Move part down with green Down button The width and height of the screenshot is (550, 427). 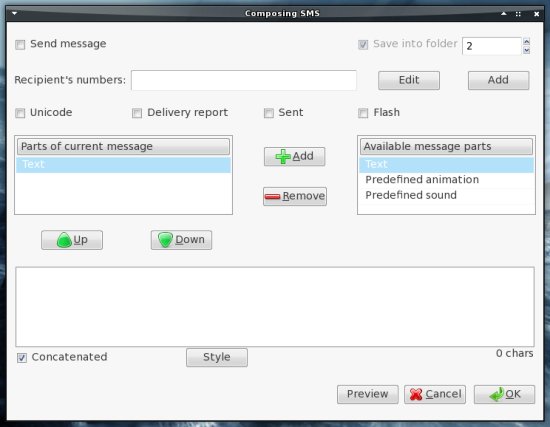point(181,240)
